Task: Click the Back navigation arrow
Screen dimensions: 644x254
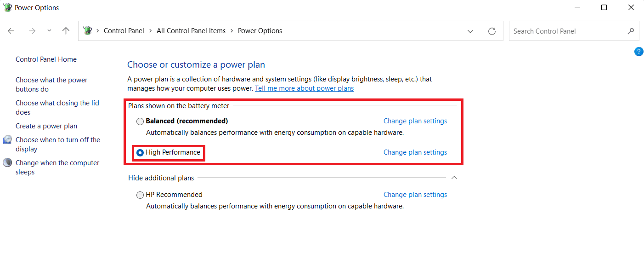Action: pyautogui.click(x=11, y=31)
